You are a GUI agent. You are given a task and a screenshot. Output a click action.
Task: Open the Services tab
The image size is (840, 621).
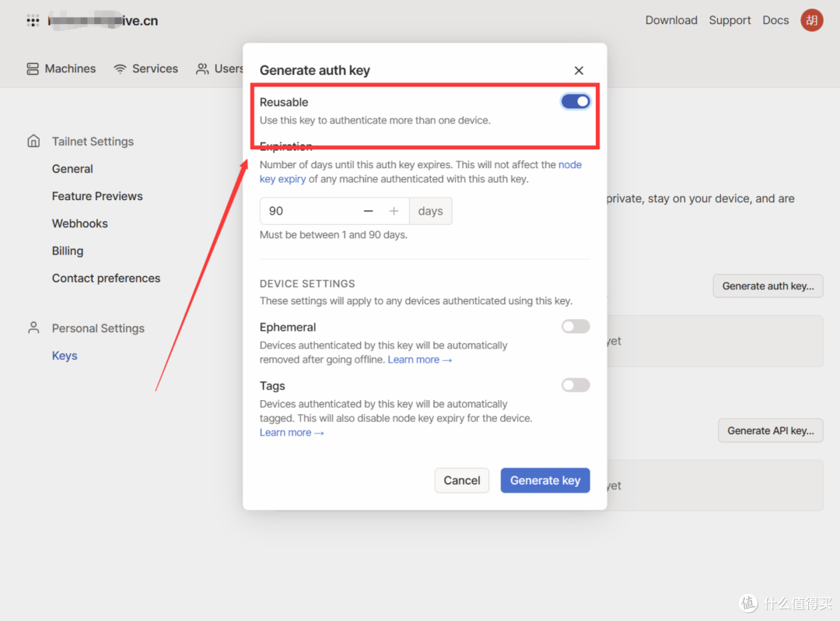click(x=145, y=68)
